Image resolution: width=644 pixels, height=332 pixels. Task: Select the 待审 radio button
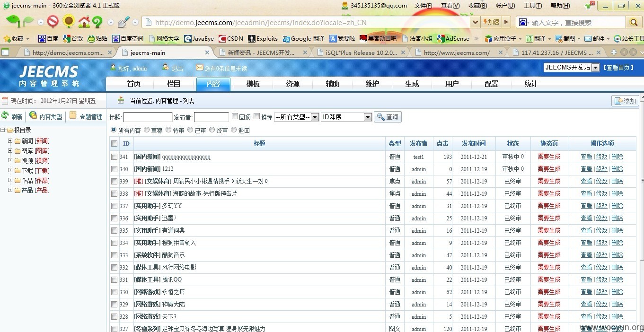168,130
